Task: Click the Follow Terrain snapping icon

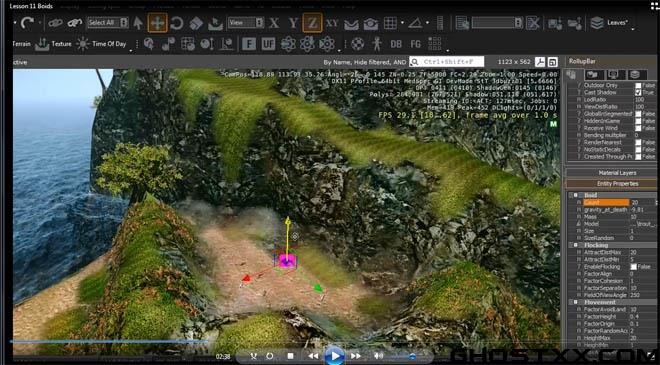Action: [351, 24]
